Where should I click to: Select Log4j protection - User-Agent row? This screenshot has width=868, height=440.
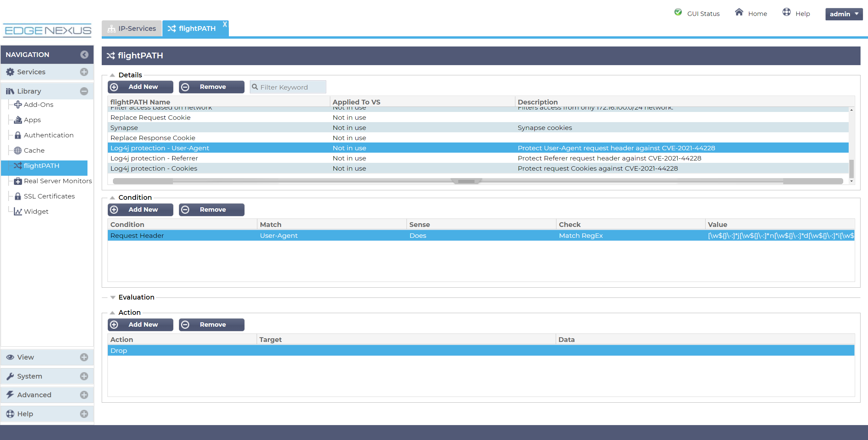(478, 148)
